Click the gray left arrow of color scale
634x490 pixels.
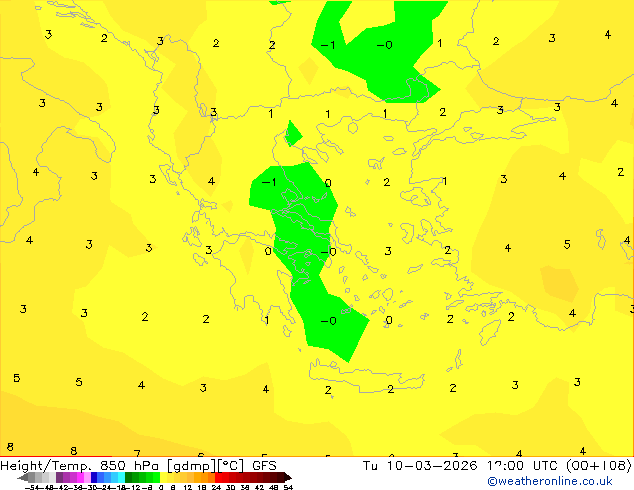(x=23, y=478)
